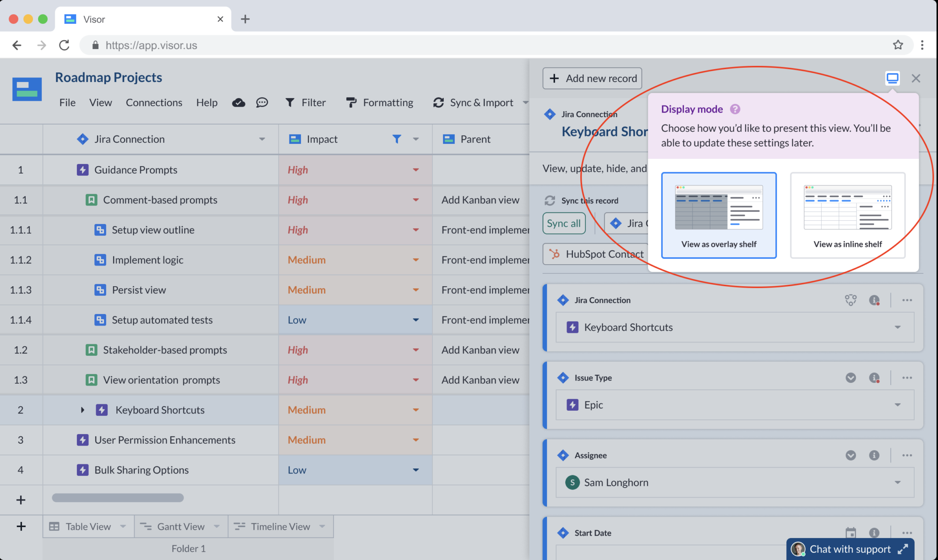Open more options on Start Date card
938x560 pixels.
[907, 533]
